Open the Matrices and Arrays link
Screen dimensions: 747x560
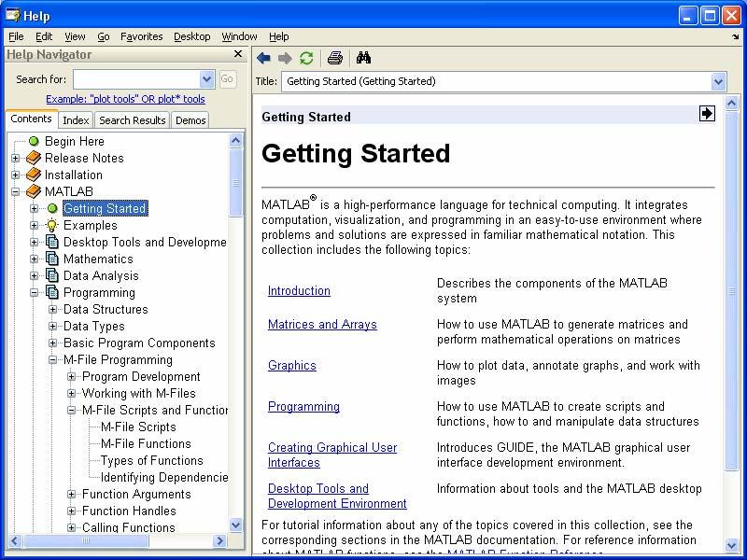(x=322, y=324)
